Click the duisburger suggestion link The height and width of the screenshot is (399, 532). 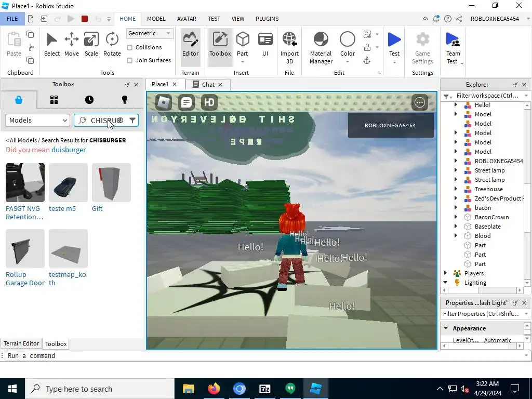(x=69, y=150)
